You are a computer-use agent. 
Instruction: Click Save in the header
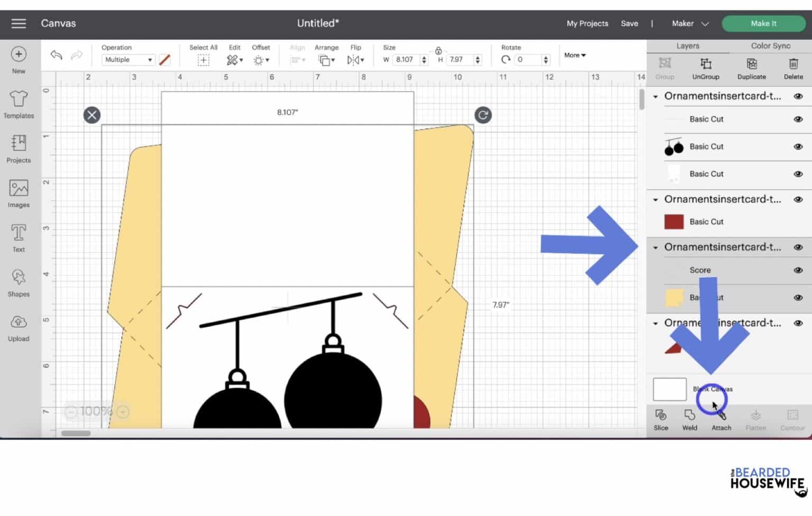point(629,23)
